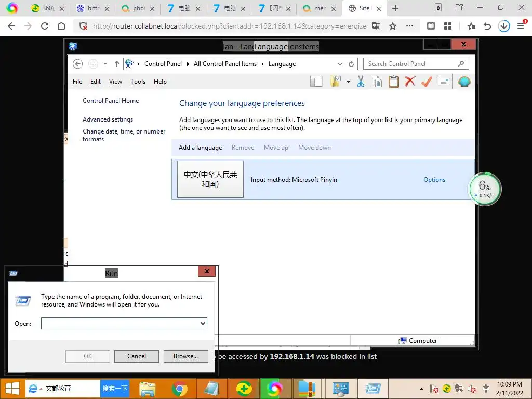Click the 搜索一下 taskbar search button
Screen dimensions: 532x399
115,389
